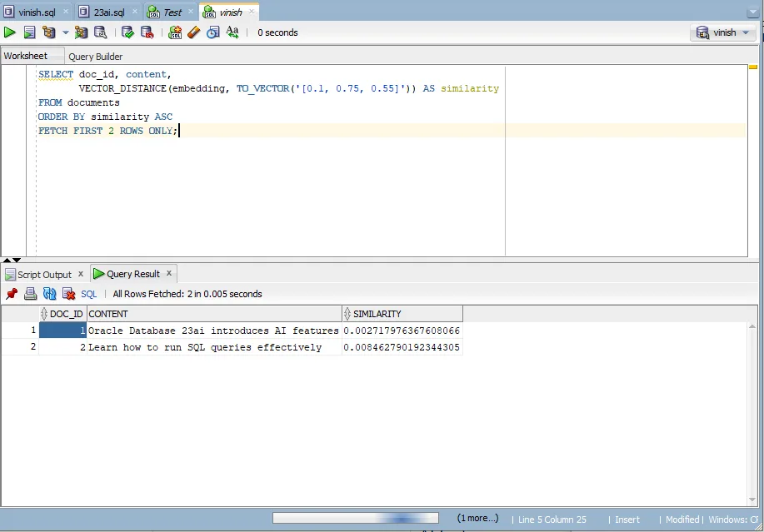Toggle the Insert mode status indicator
Viewport: 764px width, 532px height.
627,520
